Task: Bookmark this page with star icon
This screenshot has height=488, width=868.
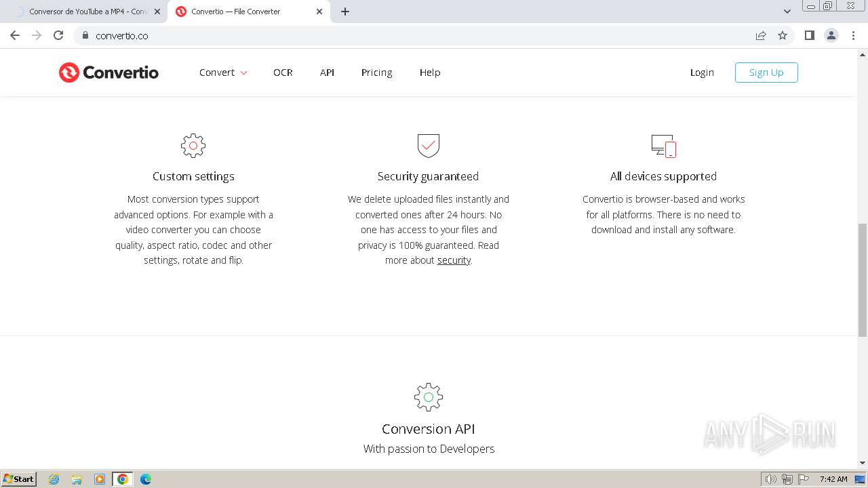Action: [x=783, y=35]
